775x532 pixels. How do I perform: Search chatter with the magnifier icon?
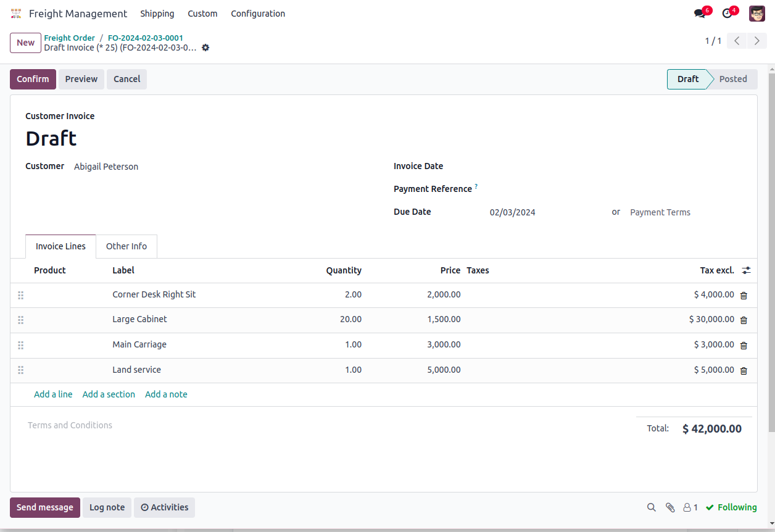652,507
